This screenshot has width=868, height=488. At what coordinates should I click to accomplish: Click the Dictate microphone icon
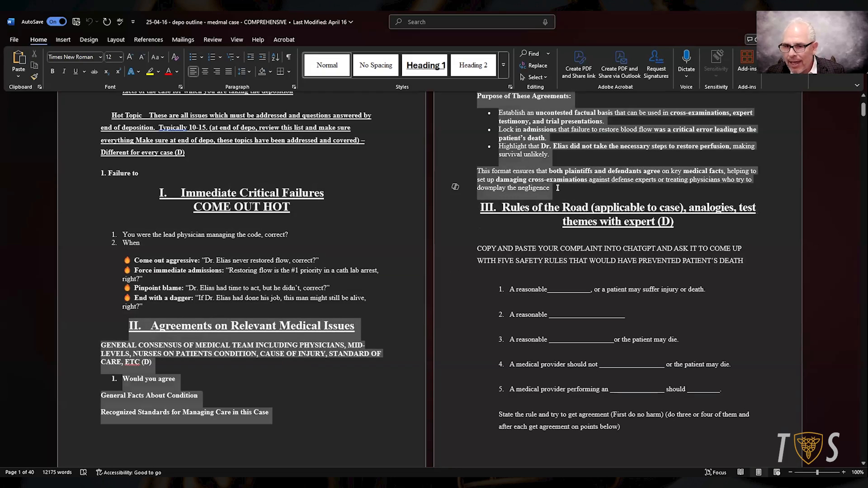[x=686, y=56]
